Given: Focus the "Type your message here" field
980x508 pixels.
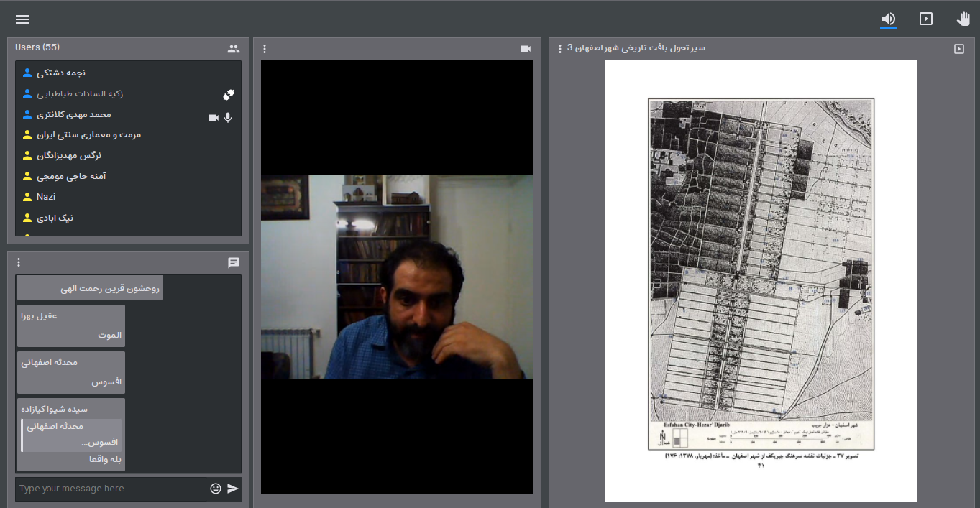Looking at the screenshot, I should tap(111, 489).
